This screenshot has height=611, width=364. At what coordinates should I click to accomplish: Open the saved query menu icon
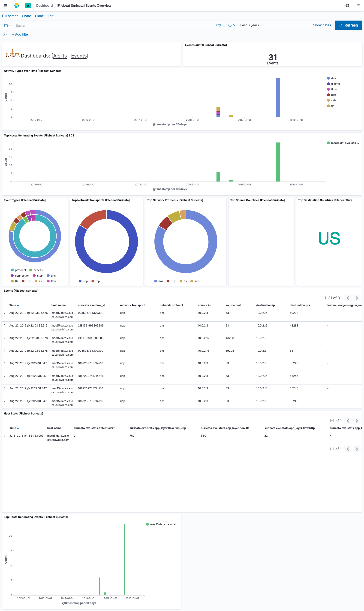[8, 26]
